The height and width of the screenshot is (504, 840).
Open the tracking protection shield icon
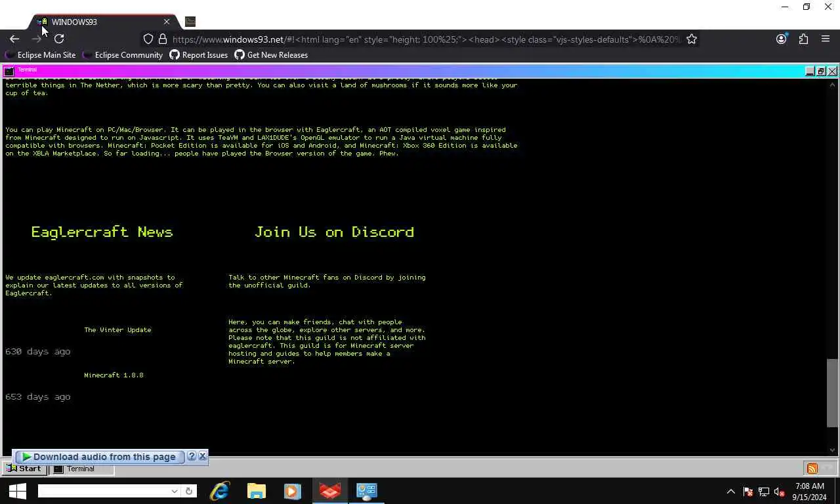point(148,39)
